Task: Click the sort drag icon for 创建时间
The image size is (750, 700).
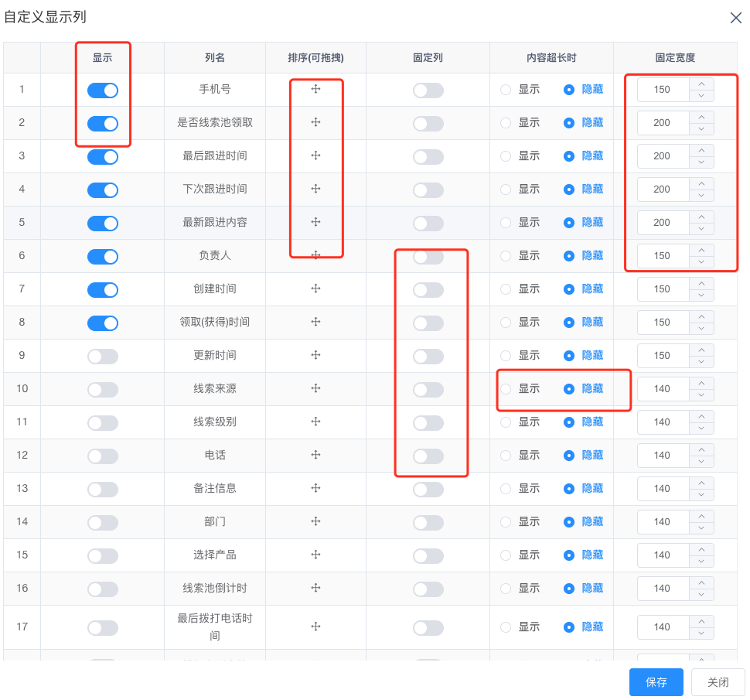Action: [x=315, y=289]
